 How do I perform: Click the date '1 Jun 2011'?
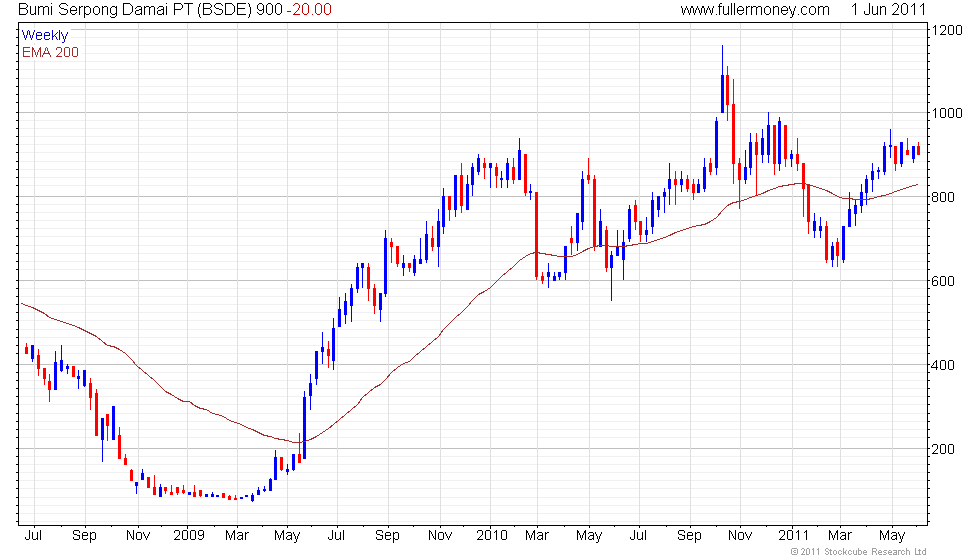888,9
